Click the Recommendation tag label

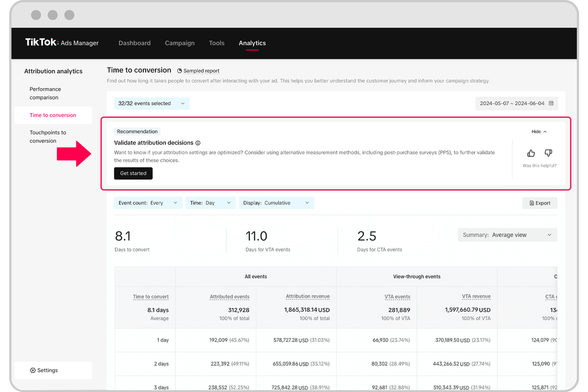pyautogui.click(x=137, y=131)
